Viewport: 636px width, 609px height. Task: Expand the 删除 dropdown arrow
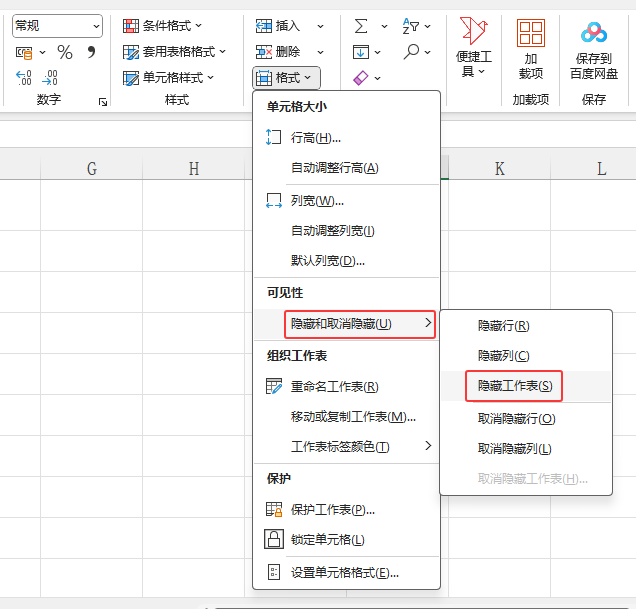point(320,52)
